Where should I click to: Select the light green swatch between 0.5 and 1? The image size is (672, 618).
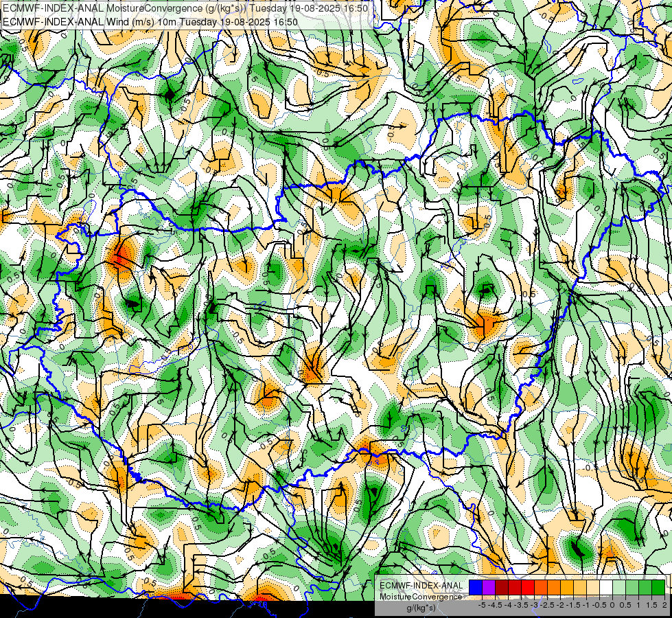pyautogui.click(x=632, y=588)
